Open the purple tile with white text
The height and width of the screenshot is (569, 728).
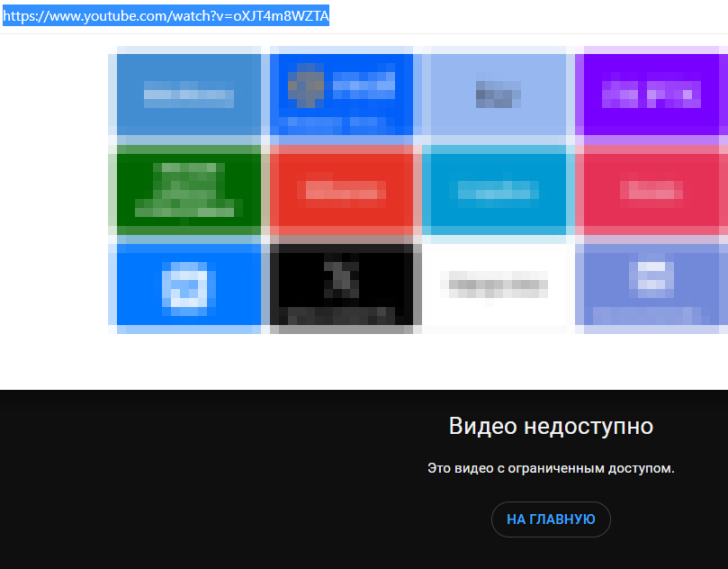click(x=650, y=95)
